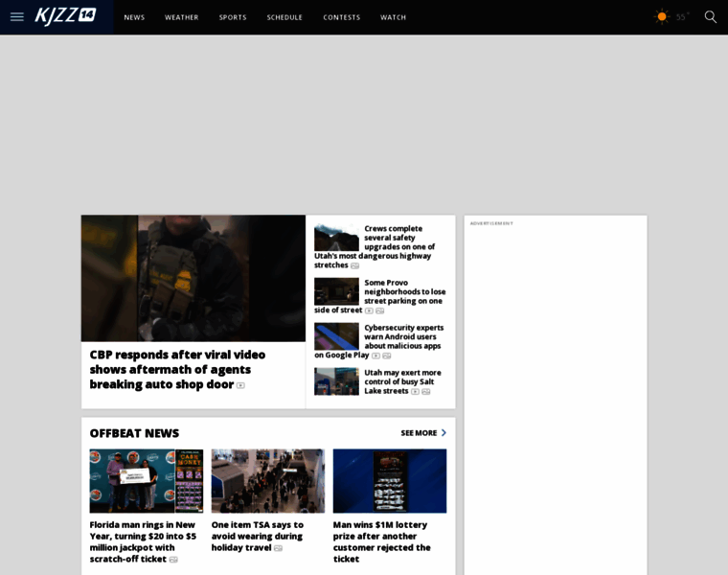Open CBP responds after viral video headline

[177, 370]
